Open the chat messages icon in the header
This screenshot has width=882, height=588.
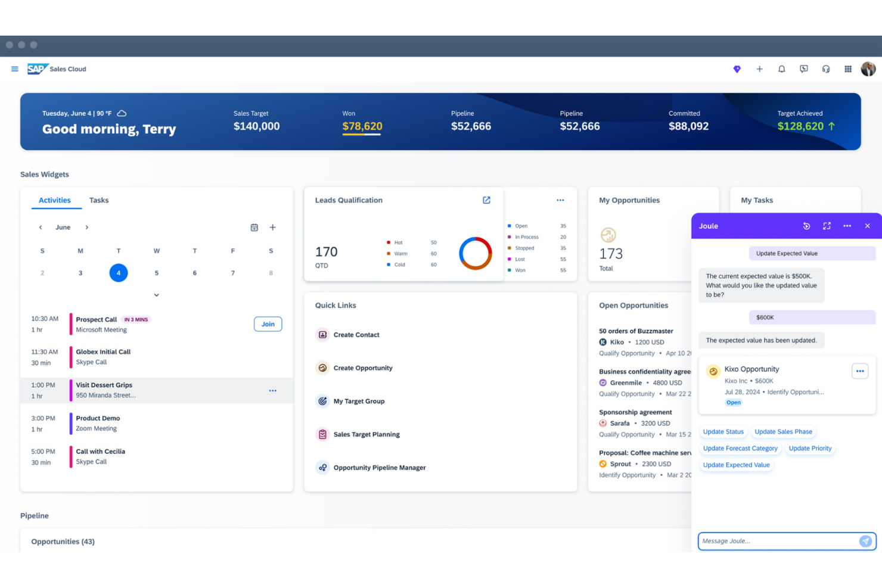point(803,69)
